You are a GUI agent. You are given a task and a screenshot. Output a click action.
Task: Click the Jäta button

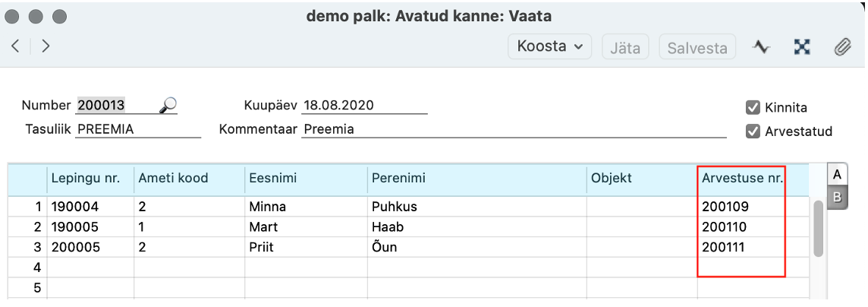pos(625,48)
